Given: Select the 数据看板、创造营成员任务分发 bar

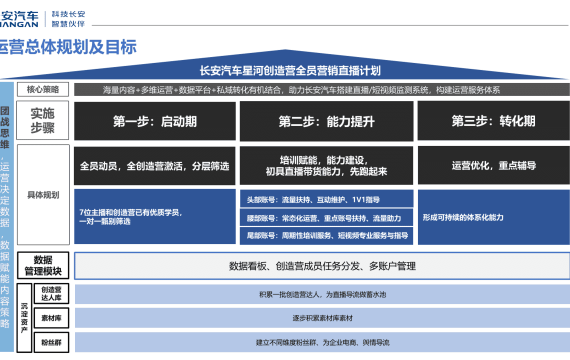Looking at the screenshot, I should click(322, 266).
